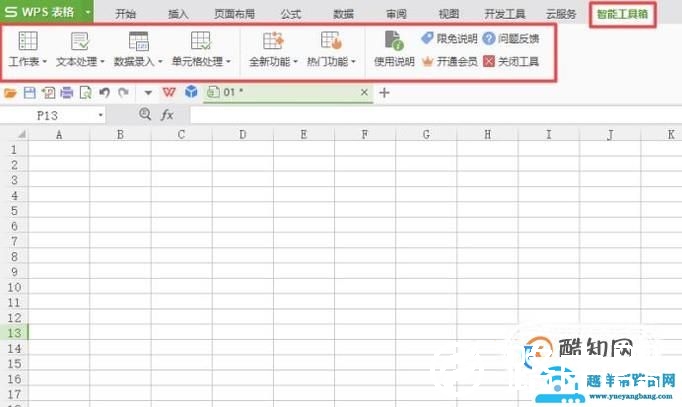
Task: Click the fx insert function icon
Action: 167,115
